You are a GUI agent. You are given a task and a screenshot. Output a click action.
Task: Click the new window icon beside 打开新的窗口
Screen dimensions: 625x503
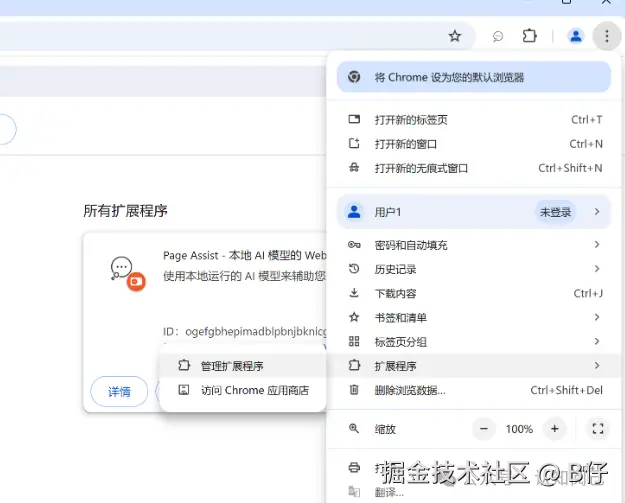pos(354,143)
